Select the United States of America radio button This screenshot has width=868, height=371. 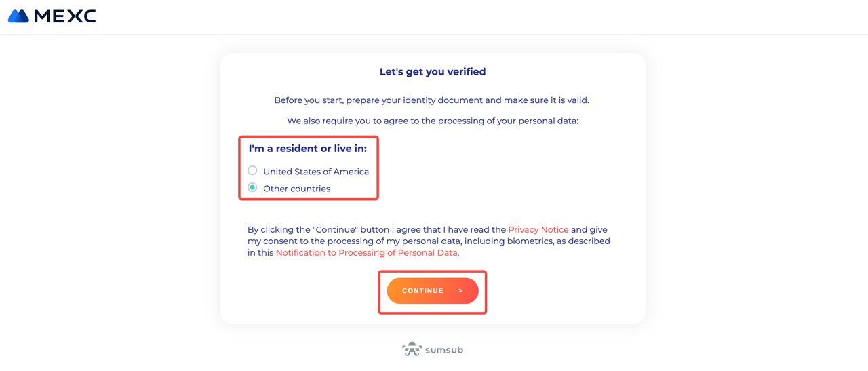coord(252,170)
